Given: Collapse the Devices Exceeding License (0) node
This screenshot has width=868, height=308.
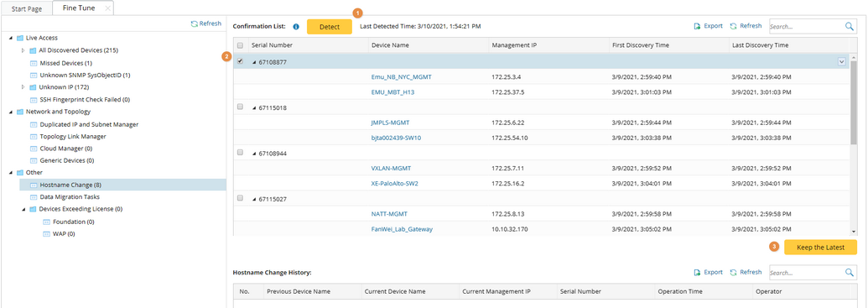Looking at the screenshot, I should point(23,210).
